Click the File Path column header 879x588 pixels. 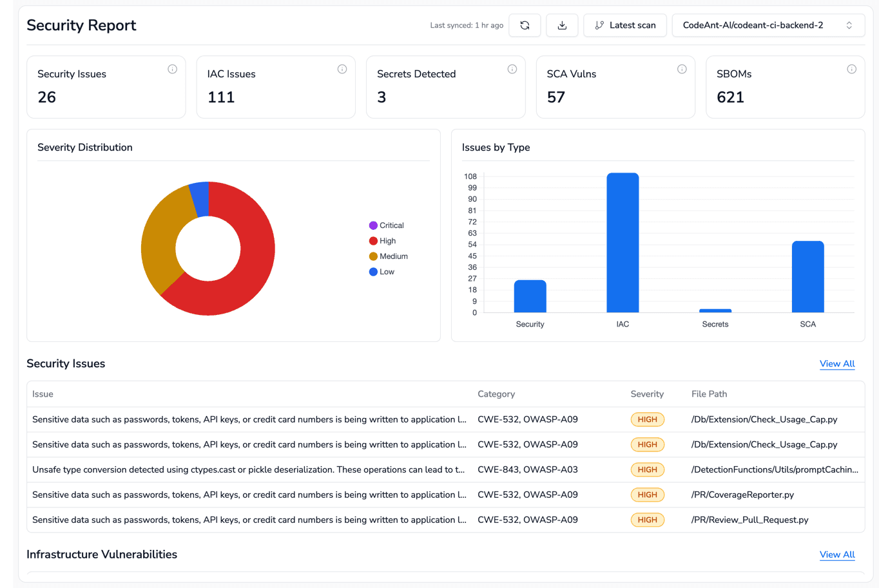pyautogui.click(x=709, y=394)
